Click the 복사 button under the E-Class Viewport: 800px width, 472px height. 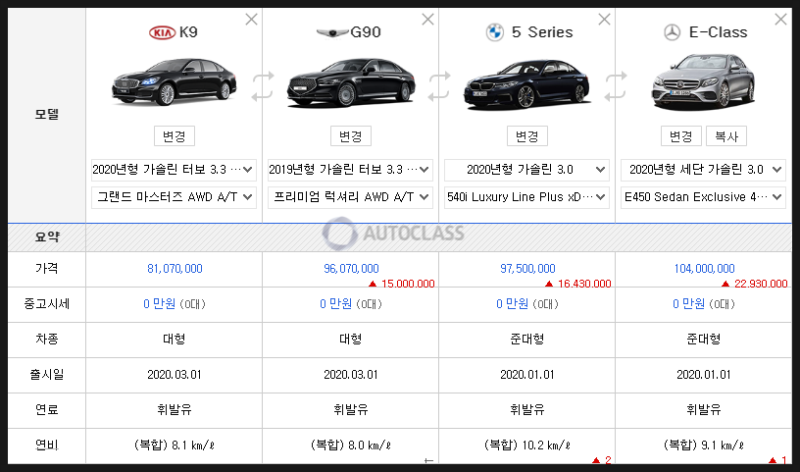726,136
